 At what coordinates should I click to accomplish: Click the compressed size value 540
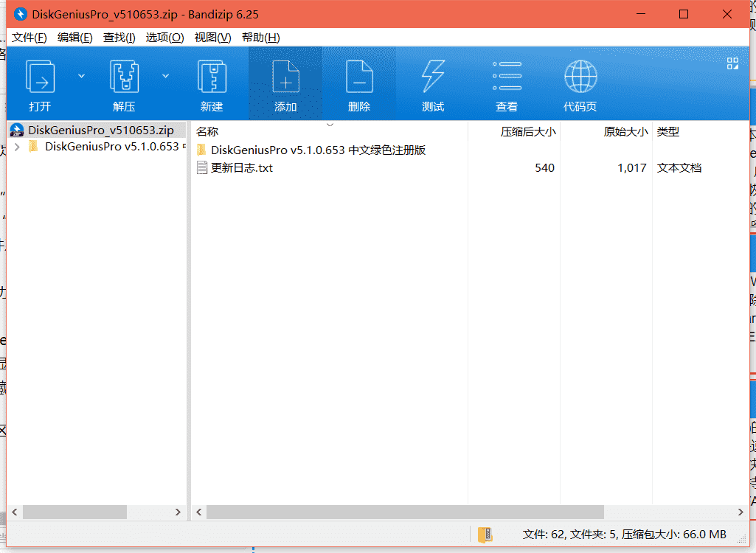[544, 168]
